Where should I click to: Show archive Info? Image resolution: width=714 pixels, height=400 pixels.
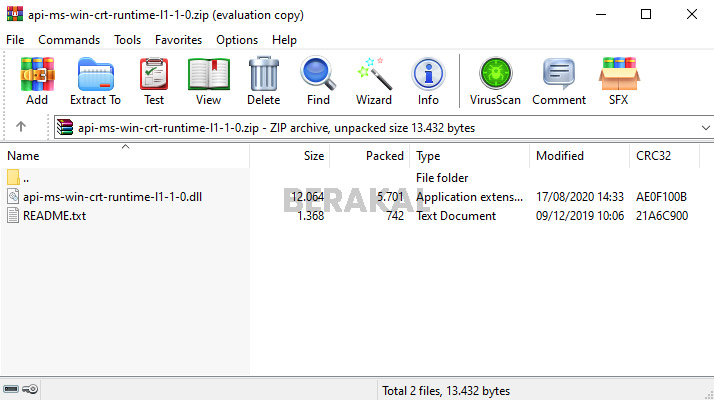[x=428, y=81]
